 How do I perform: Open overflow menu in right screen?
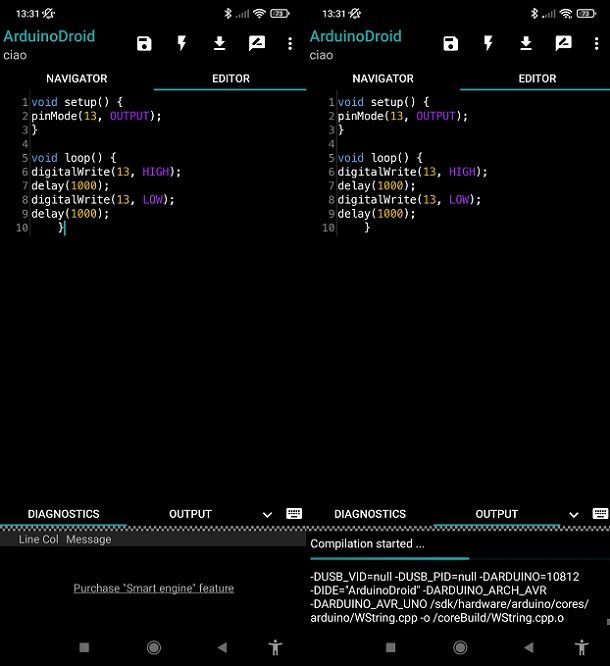[x=596, y=43]
